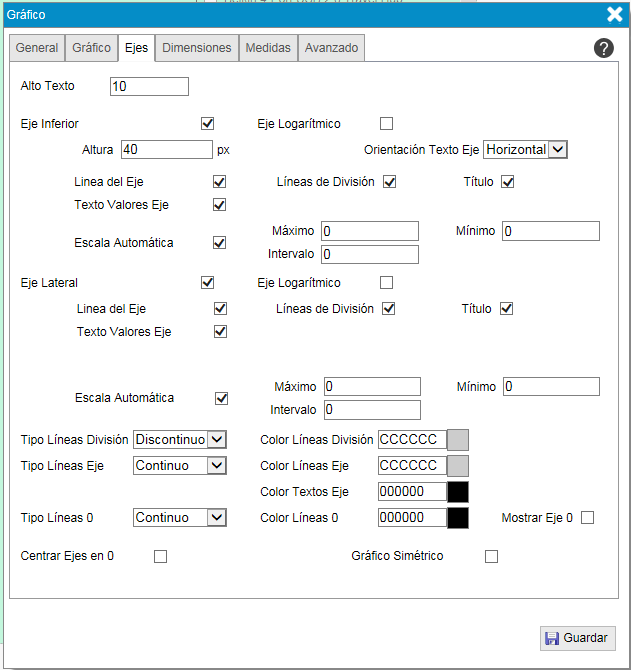Open the Tipo Líneas División dropdown
631x670 pixels.
click(180, 439)
